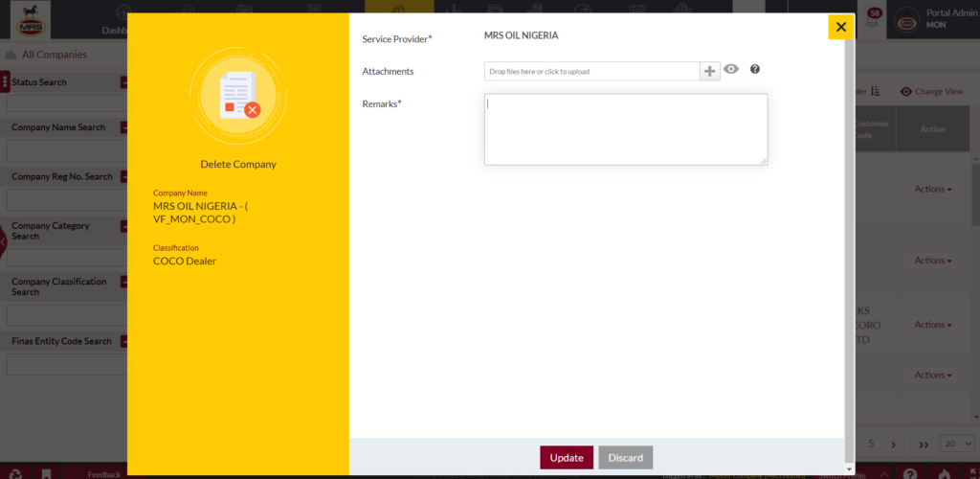The width and height of the screenshot is (980, 479).
Task: Collapse the Company Category Search filter
Action: tap(123, 226)
